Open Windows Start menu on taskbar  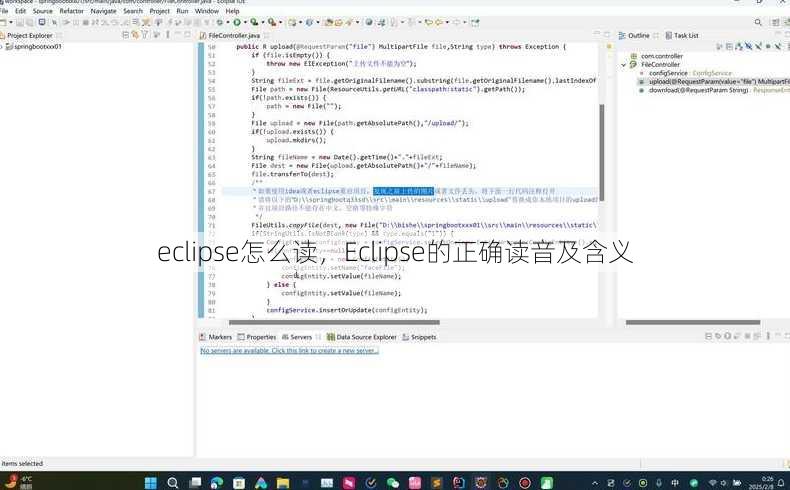[x=150, y=483]
